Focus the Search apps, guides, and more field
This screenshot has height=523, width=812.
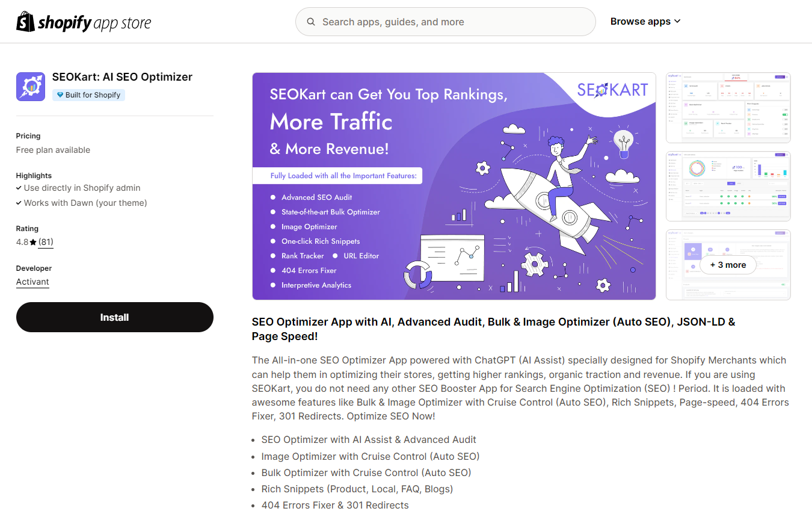click(x=445, y=22)
